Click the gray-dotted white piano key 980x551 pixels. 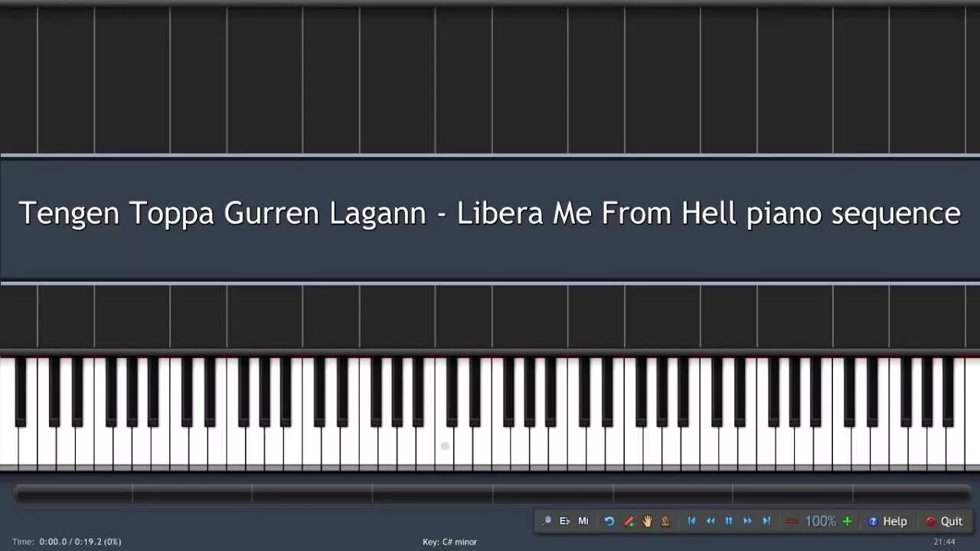click(x=445, y=448)
